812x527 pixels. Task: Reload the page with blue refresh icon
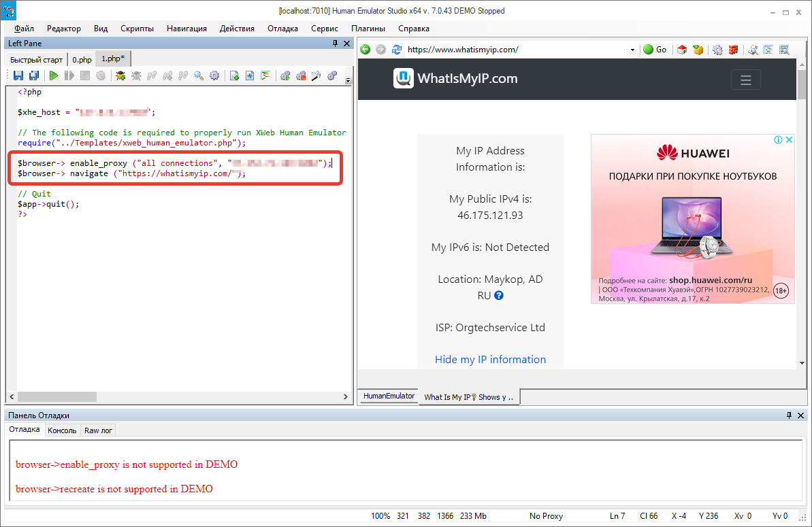397,49
